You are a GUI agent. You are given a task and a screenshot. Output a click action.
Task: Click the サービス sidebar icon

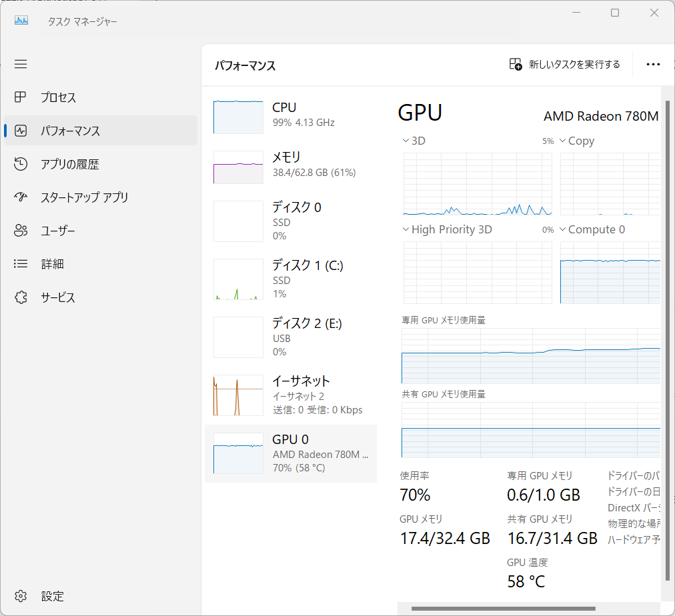tap(20, 297)
